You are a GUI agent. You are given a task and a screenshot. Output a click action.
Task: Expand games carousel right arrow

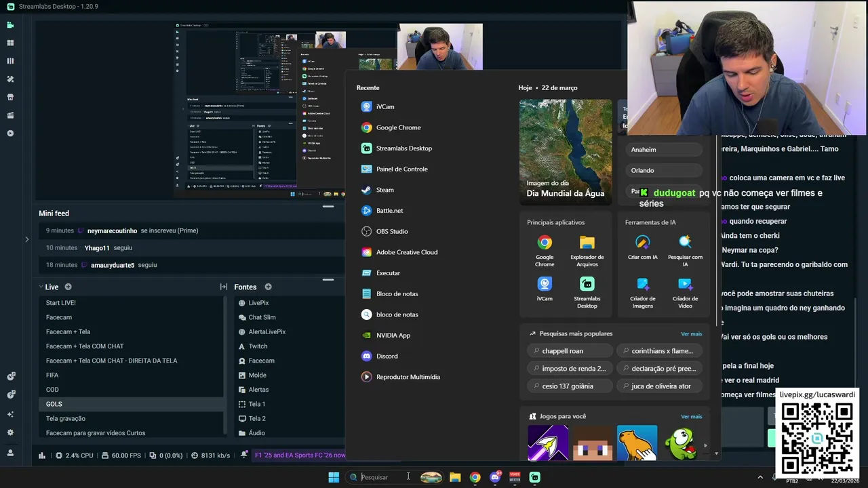(x=705, y=446)
